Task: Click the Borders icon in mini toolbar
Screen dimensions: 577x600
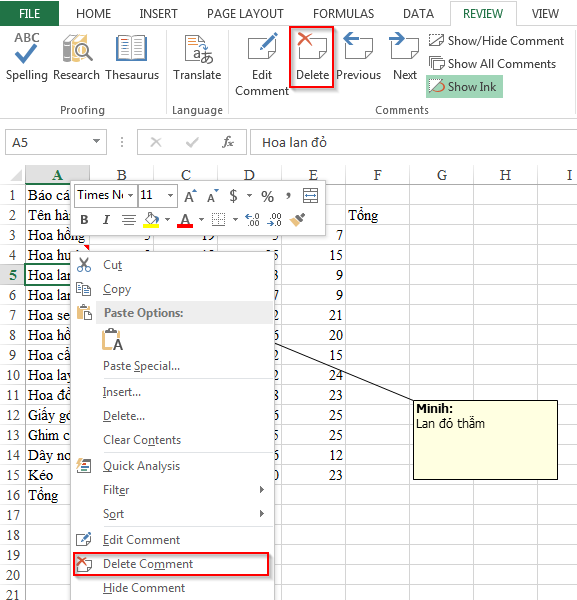Action: click(x=218, y=219)
